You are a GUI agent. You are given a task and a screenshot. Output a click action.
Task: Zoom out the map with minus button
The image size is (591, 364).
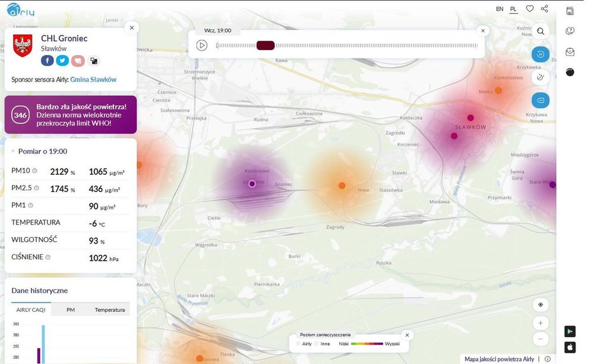[x=540, y=339]
